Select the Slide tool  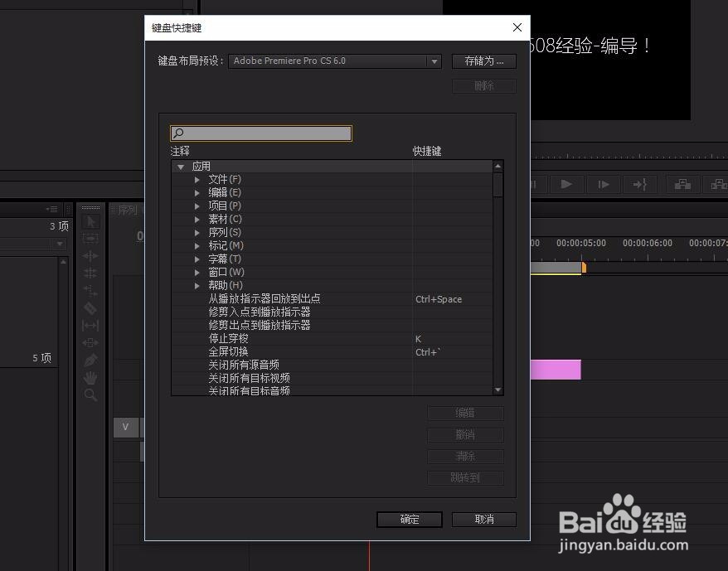pyautogui.click(x=90, y=343)
